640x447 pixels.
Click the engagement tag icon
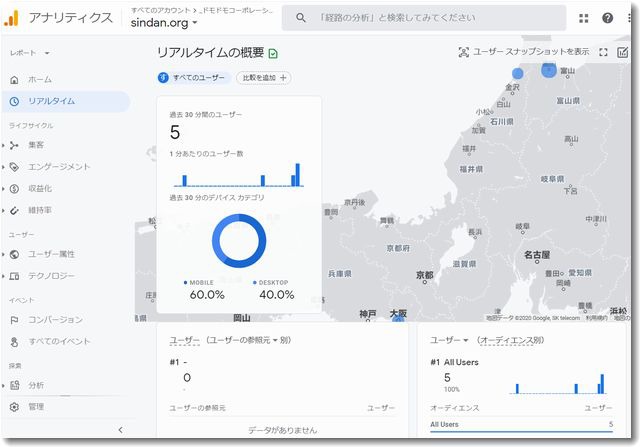pos(14,167)
